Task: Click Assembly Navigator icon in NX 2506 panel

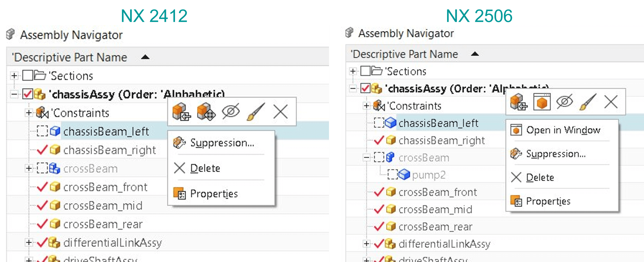Action: point(349,33)
